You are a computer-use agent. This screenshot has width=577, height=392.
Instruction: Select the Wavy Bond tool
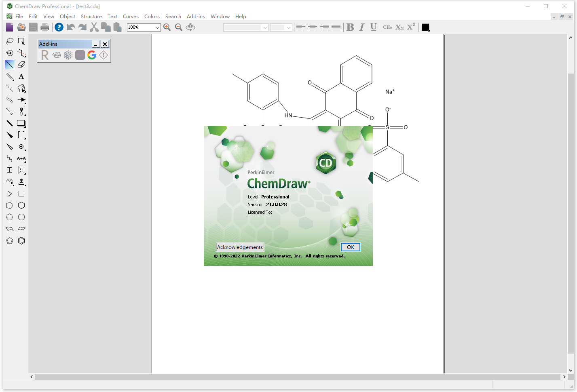coord(10,158)
